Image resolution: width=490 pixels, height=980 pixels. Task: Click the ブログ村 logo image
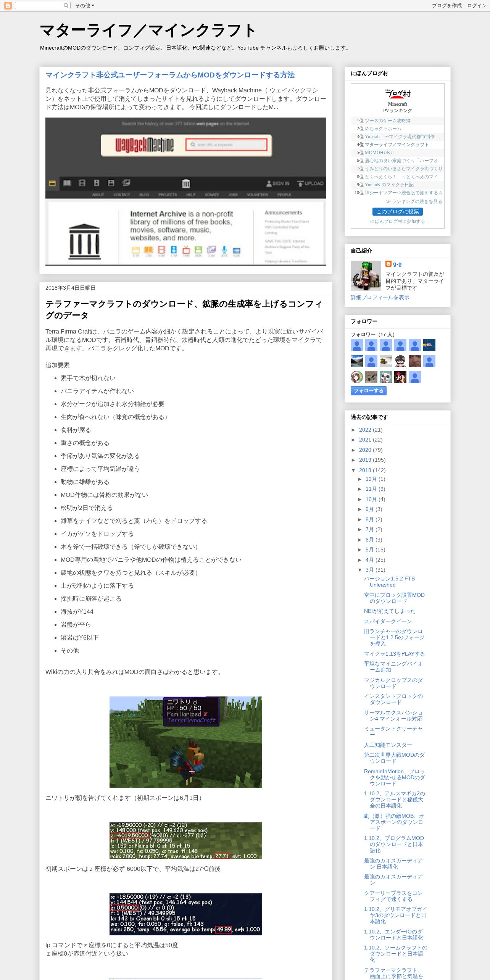(x=397, y=93)
